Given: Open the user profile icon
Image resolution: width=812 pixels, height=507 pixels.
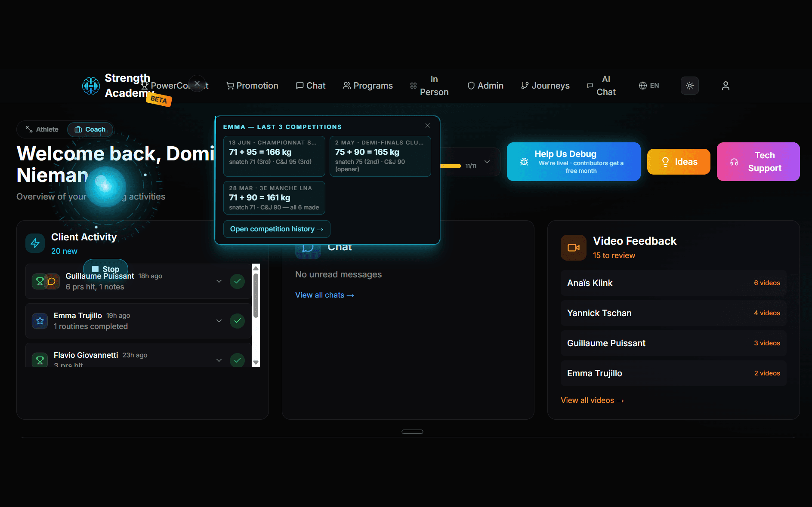Looking at the screenshot, I should click(x=726, y=86).
